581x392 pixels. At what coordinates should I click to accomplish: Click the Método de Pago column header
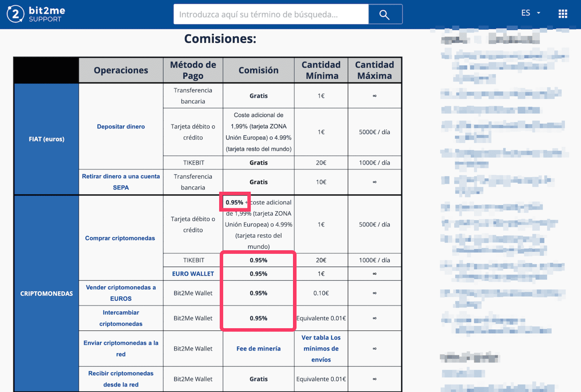[193, 70]
